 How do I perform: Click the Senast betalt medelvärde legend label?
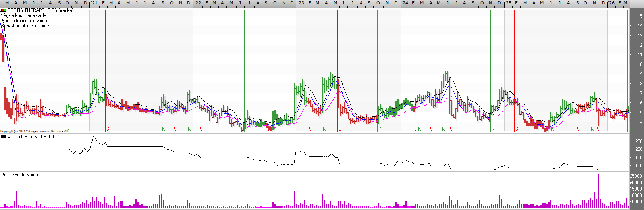point(25,26)
